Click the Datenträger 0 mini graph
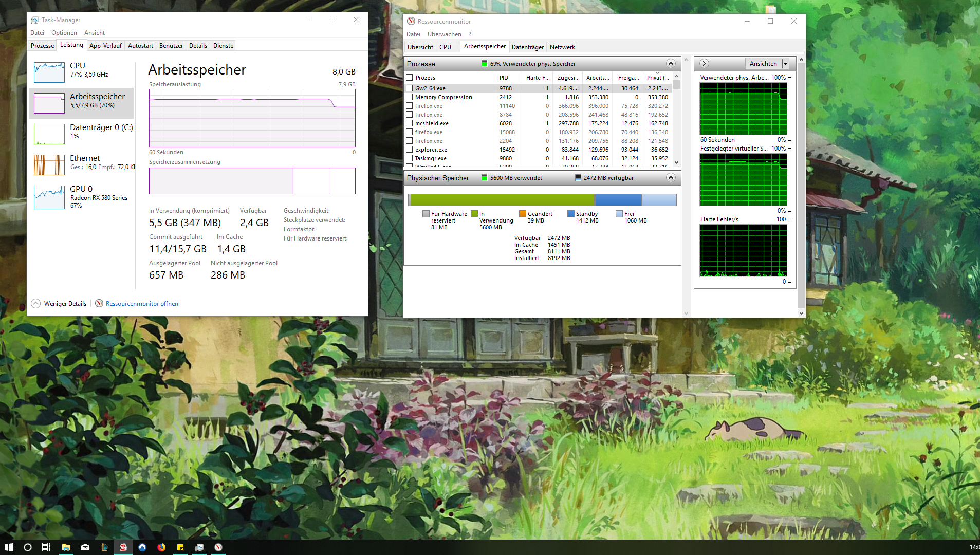The width and height of the screenshot is (980, 555). [49, 134]
